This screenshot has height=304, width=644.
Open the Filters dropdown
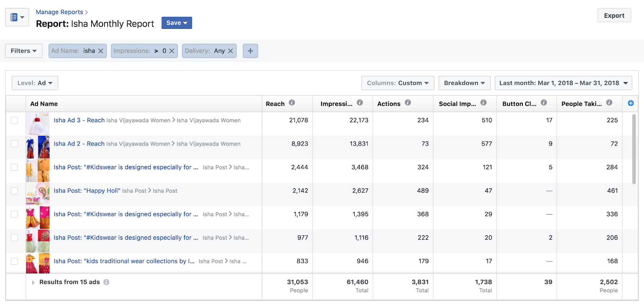tap(24, 51)
